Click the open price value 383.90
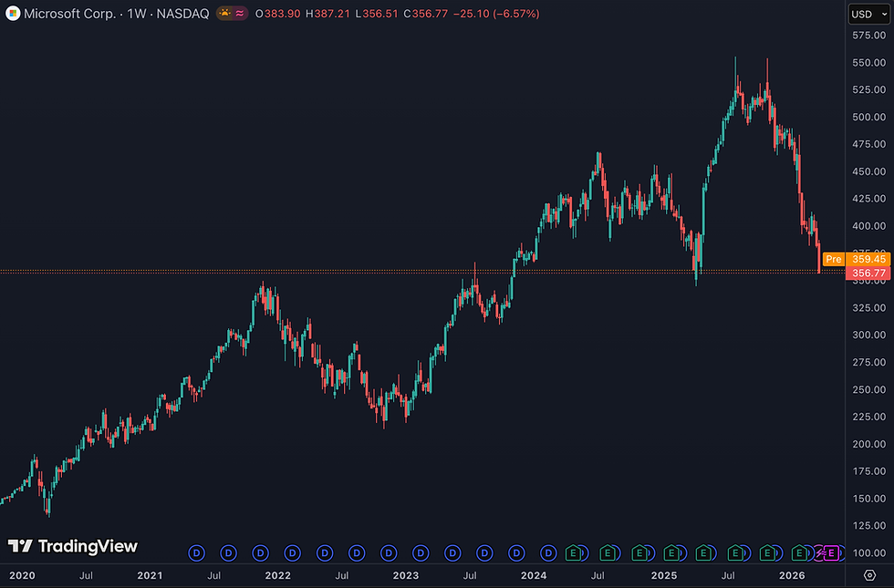 pos(282,14)
